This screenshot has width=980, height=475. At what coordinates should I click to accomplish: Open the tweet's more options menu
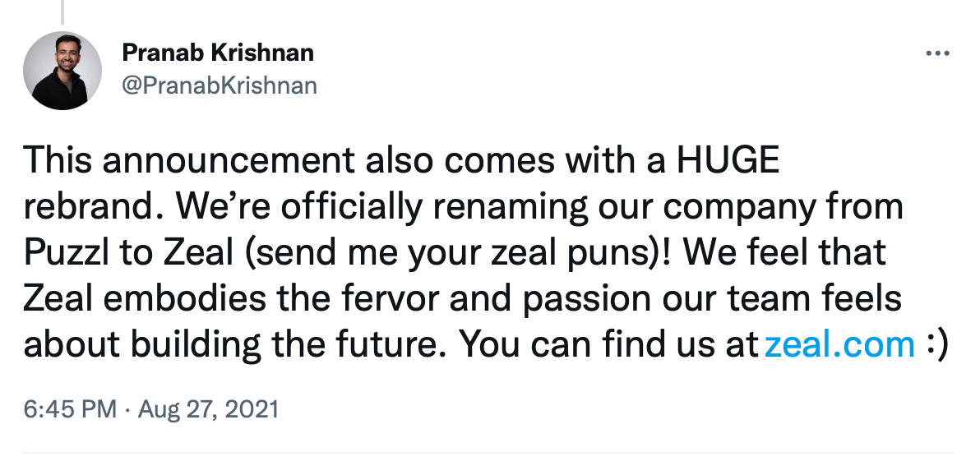coord(937,54)
